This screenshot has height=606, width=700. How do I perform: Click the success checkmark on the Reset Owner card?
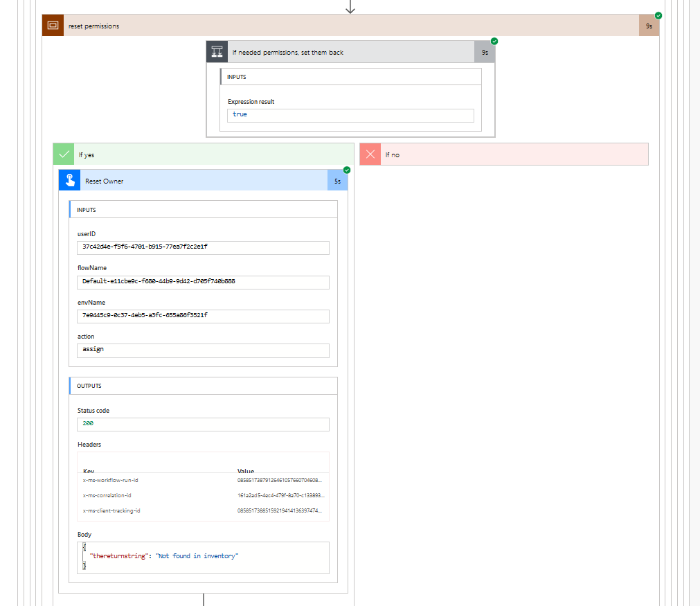346,170
